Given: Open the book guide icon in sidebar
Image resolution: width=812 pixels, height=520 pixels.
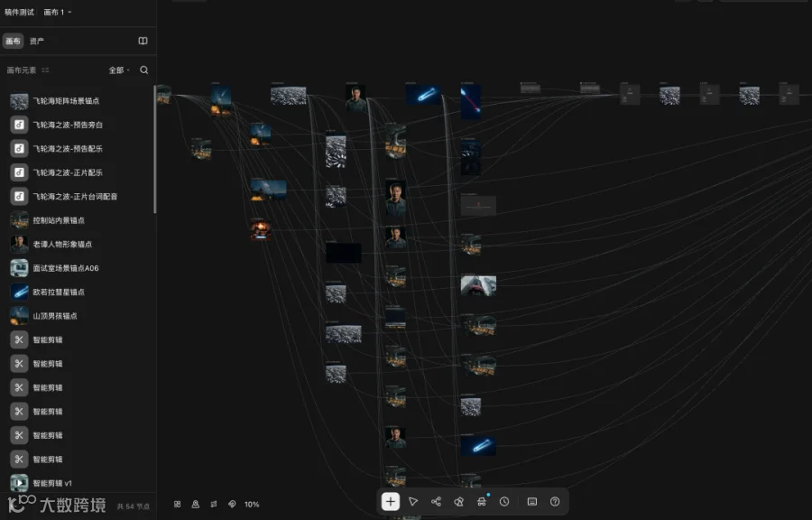Looking at the screenshot, I should (x=143, y=41).
